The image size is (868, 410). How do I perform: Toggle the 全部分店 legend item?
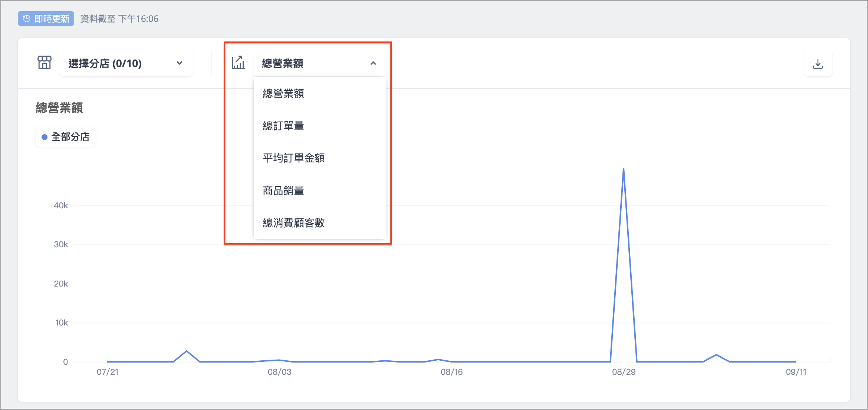click(x=66, y=137)
